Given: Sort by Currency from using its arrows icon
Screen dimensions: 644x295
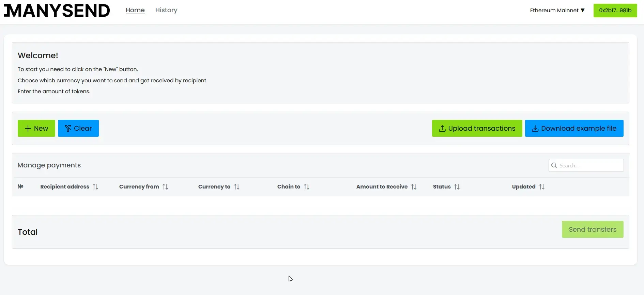Looking at the screenshot, I should point(165,187).
